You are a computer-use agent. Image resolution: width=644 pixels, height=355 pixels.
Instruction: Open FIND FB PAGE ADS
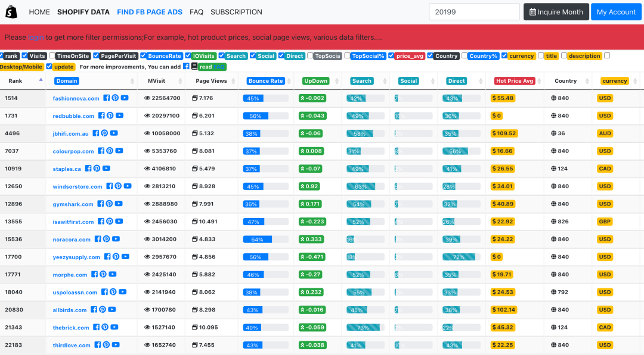tap(150, 12)
